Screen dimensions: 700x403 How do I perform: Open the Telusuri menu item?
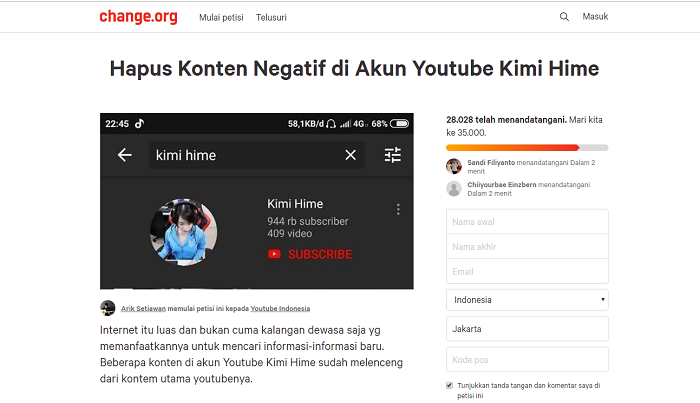pos(272,17)
